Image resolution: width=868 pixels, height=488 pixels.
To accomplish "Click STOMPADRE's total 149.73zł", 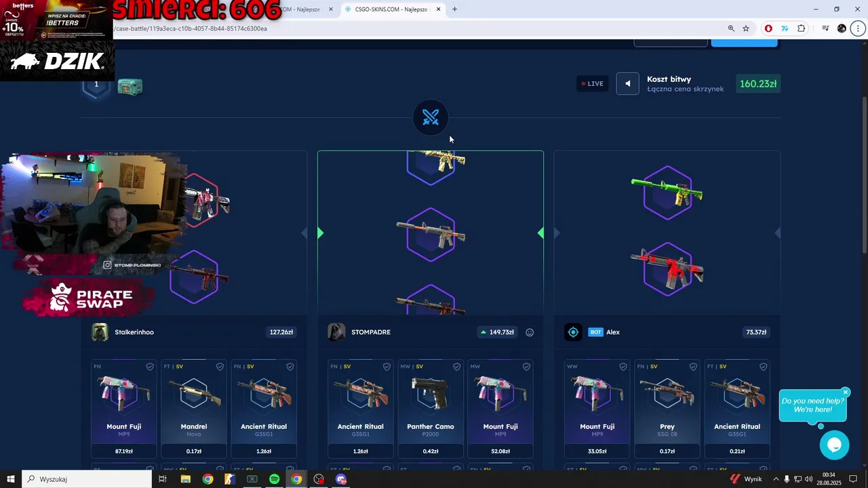I will (x=498, y=332).
